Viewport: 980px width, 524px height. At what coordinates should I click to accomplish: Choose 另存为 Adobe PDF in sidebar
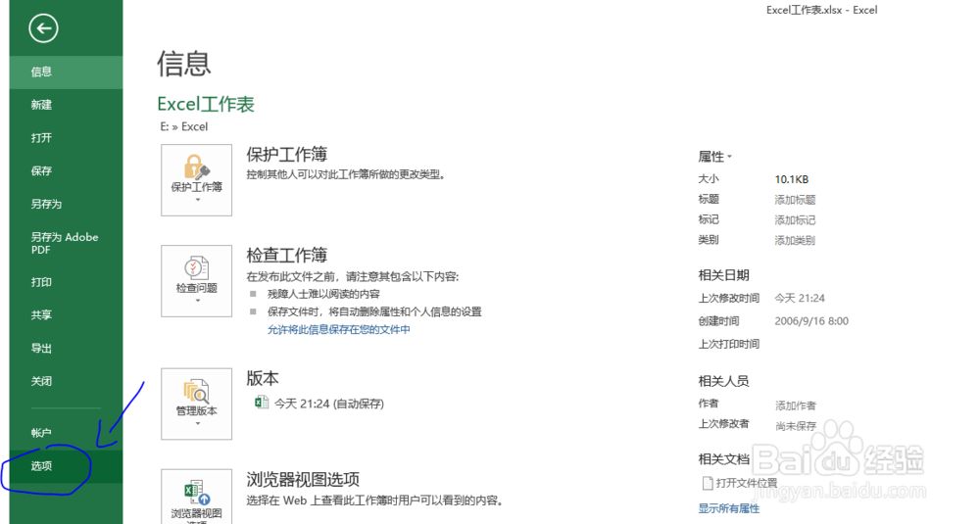67,243
